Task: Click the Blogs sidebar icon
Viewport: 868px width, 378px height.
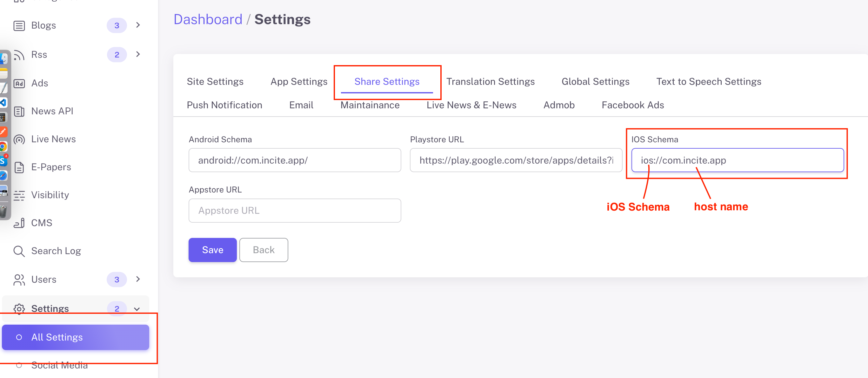Action: (19, 26)
